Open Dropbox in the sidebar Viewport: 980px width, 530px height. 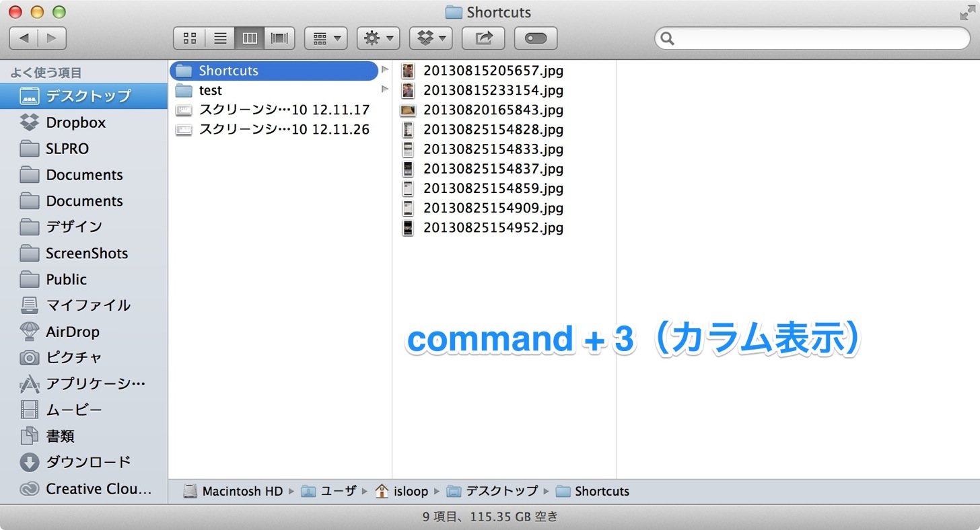83,122
